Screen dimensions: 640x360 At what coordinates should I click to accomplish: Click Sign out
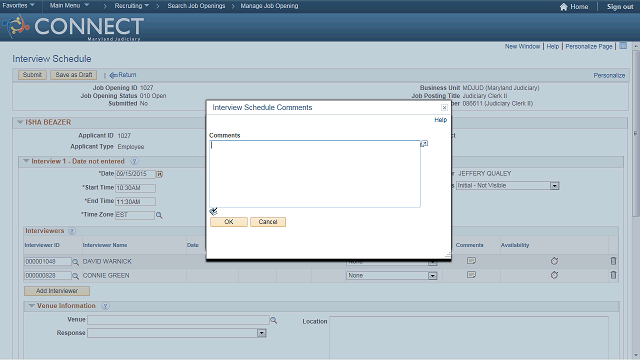[x=620, y=7]
